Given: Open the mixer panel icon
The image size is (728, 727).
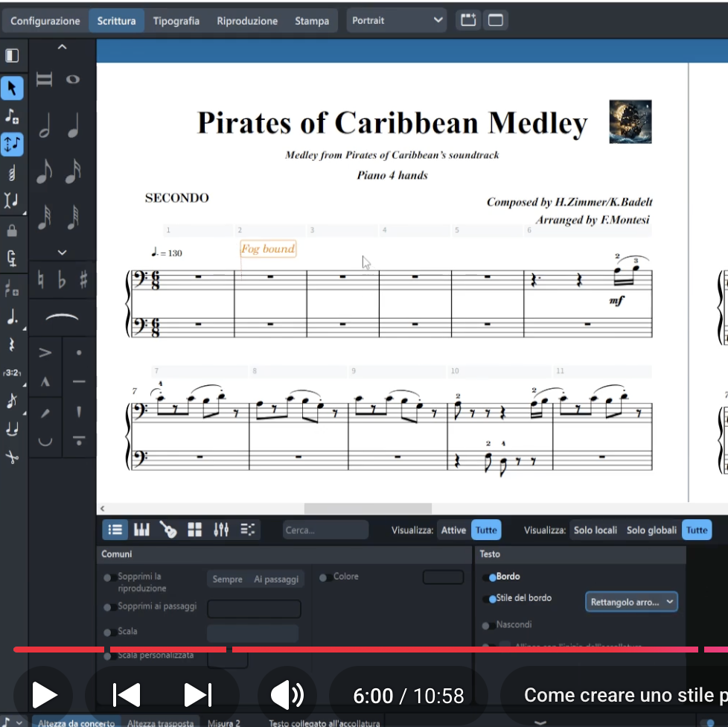Looking at the screenshot, I should pos(221,530).
